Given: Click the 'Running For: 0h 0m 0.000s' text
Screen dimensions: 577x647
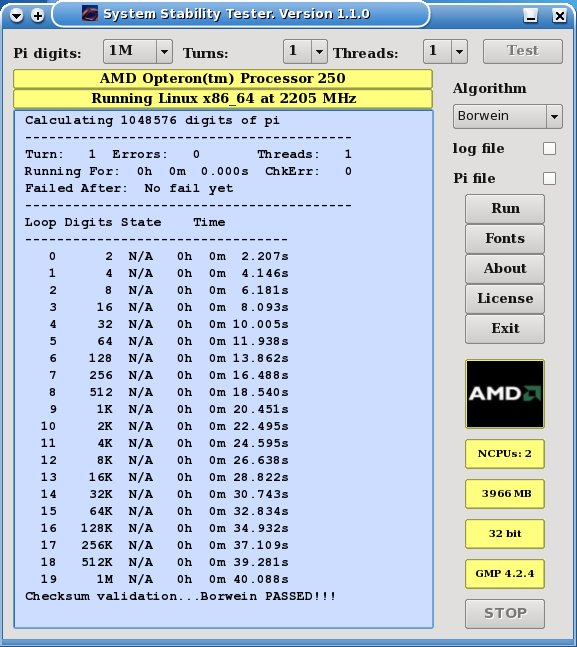Looking at the screenshot, I should coord(137,171).
